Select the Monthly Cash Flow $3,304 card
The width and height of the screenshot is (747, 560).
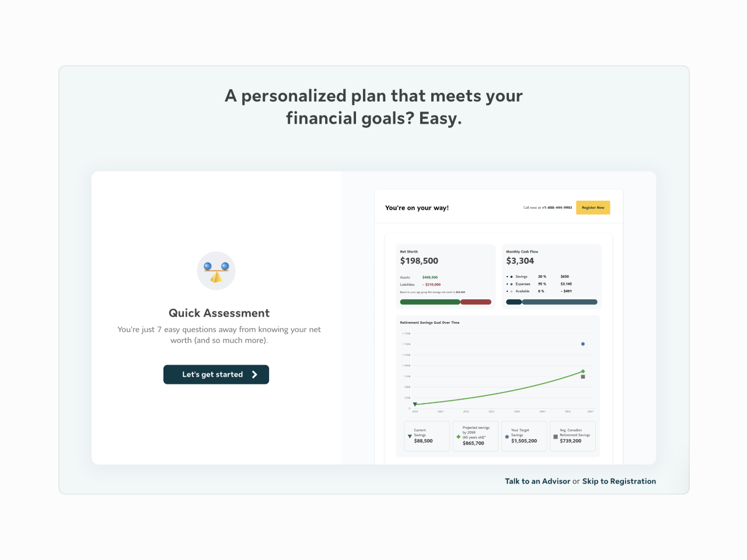click(x=552, y=276)
